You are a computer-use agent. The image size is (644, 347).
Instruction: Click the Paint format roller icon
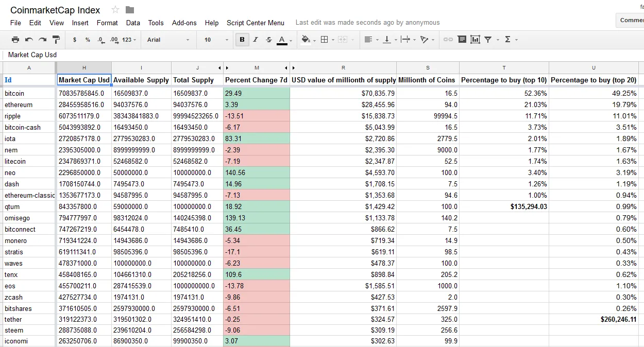(x=56, y=40)
